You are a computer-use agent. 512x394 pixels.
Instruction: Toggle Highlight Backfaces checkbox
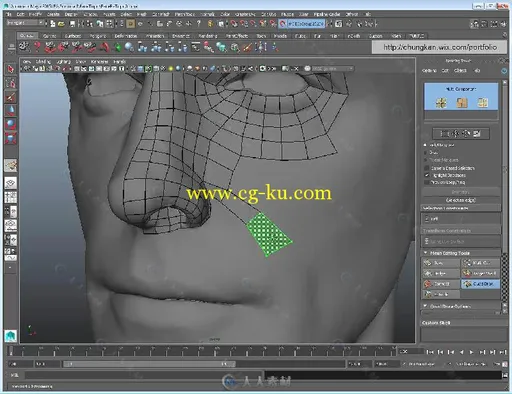426,175
